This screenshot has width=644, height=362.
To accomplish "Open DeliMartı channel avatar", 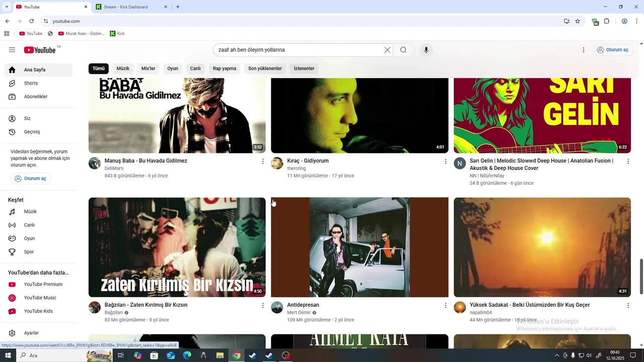I will pos(95,163).
